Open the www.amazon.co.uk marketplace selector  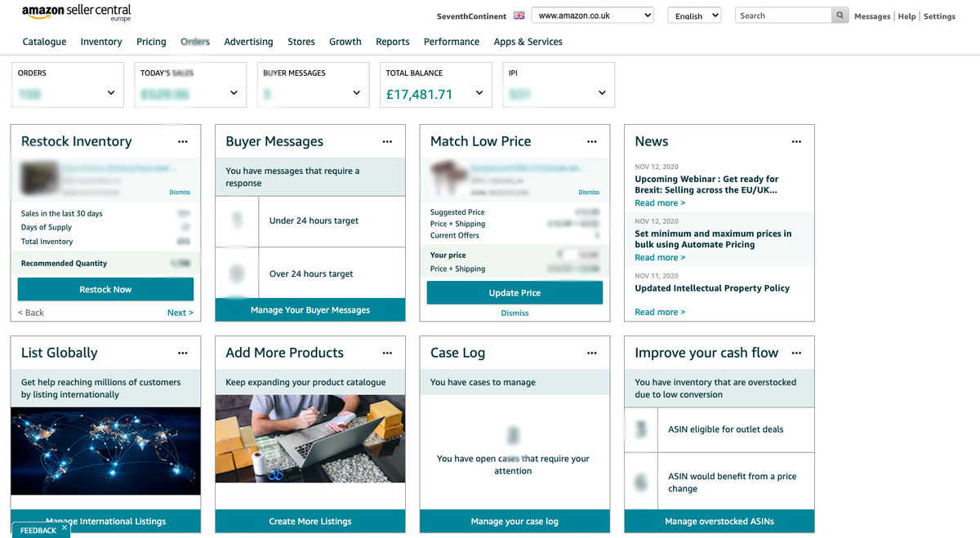tap(593, 16)
